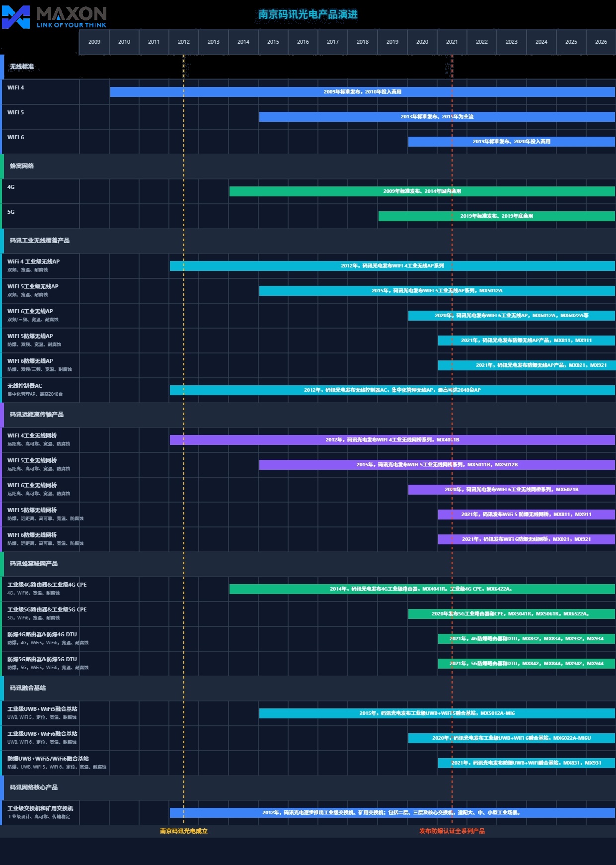Select the 工业级5G路由器&工业级5G CPE row
This screenshot has width=616, height=865.
point(47,610)
